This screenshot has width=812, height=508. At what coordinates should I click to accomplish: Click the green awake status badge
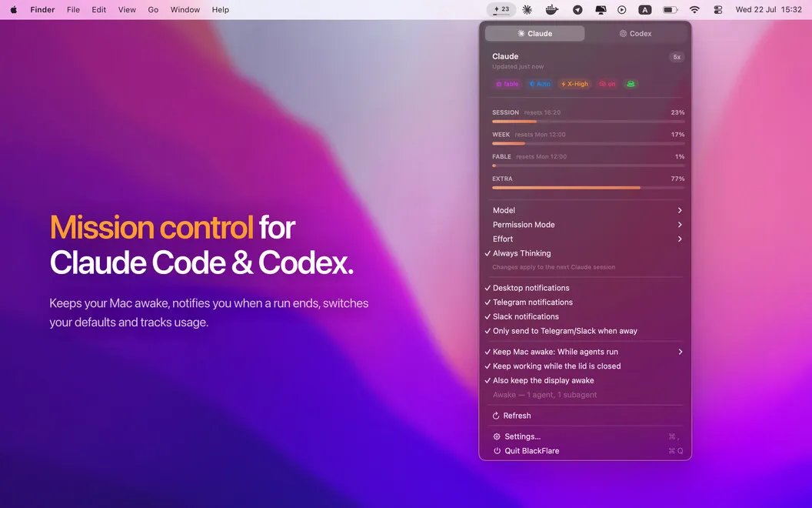631,84
